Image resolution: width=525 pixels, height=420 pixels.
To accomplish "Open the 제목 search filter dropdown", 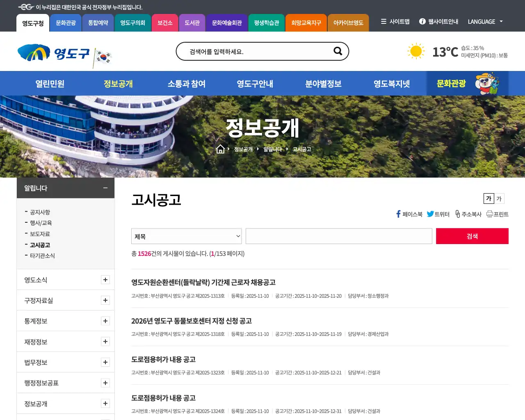I will (x=186, y=236).
